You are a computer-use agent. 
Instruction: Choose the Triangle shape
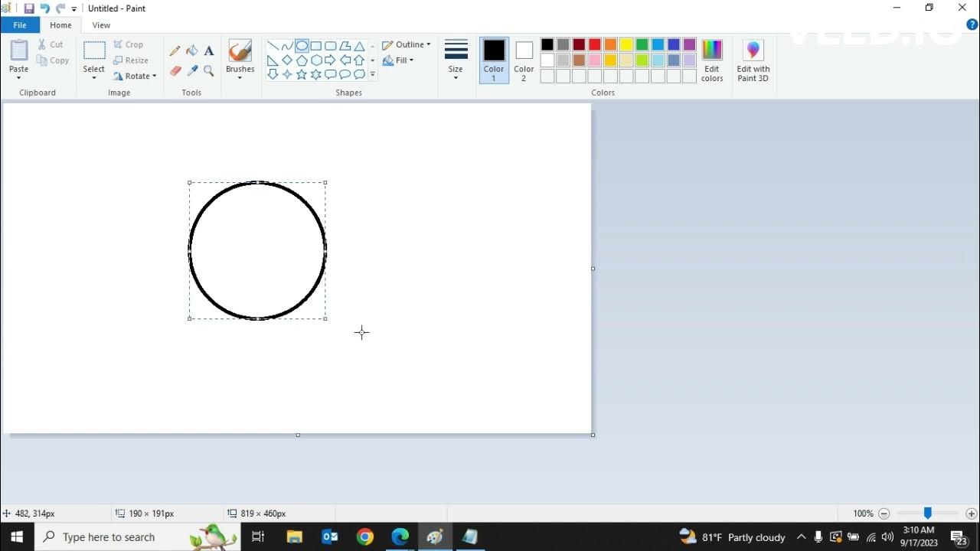359,46
